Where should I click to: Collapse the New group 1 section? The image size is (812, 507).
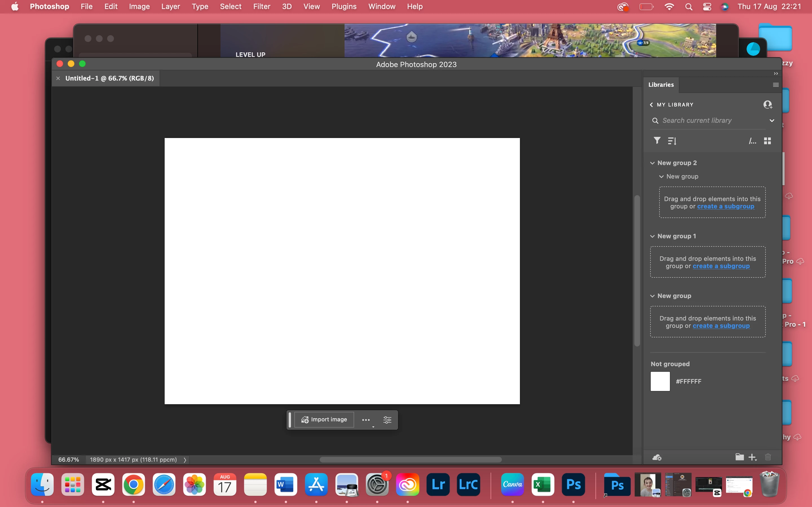[x=652, y=236]
